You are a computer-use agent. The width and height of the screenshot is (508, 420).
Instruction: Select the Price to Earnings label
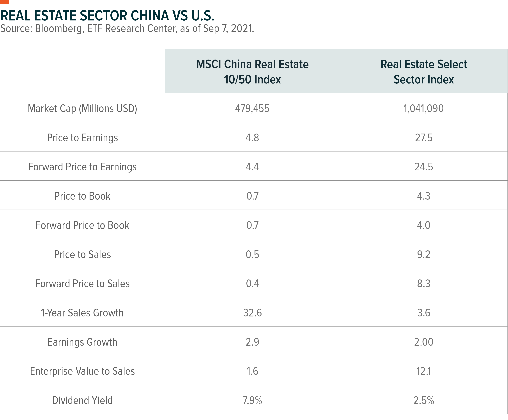click(82, 138)
